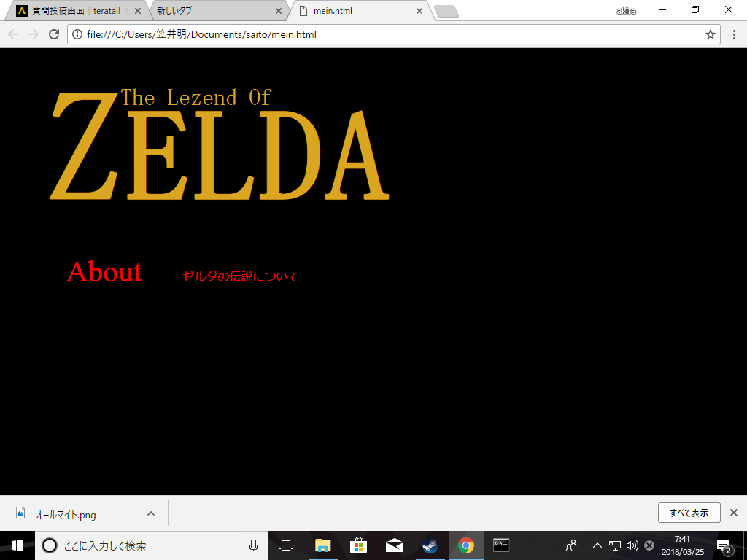
Task: Open the Command Prompt taskbar icon
Action: tap(501, 545)
